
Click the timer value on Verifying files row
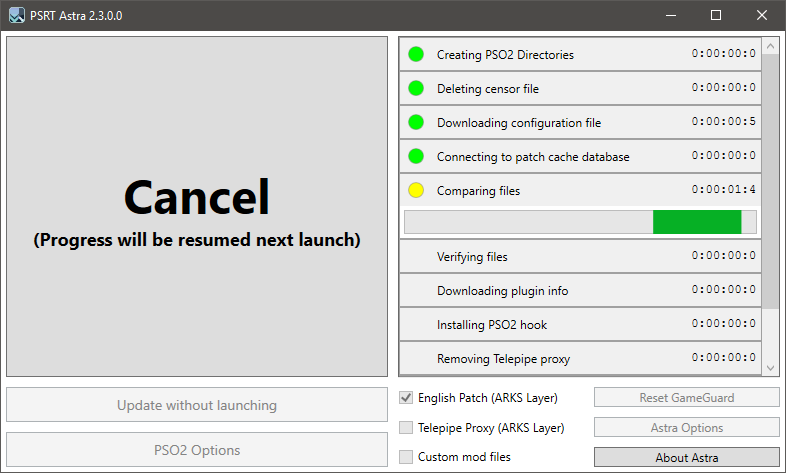[x=723, y=256]
